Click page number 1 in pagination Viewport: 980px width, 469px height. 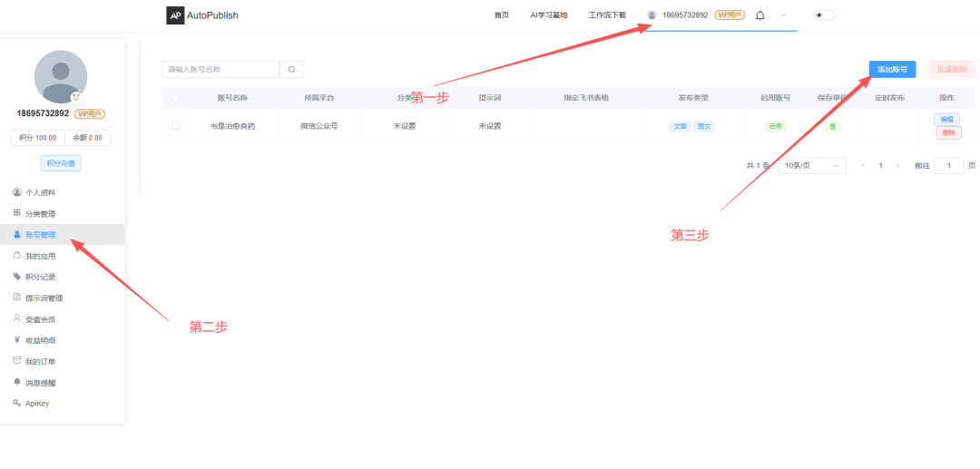[x=880, y=165]
